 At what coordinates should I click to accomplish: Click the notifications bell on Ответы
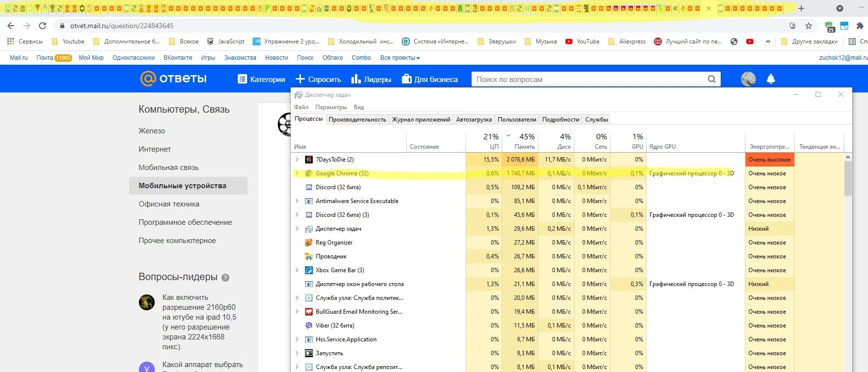coord(771,79)
